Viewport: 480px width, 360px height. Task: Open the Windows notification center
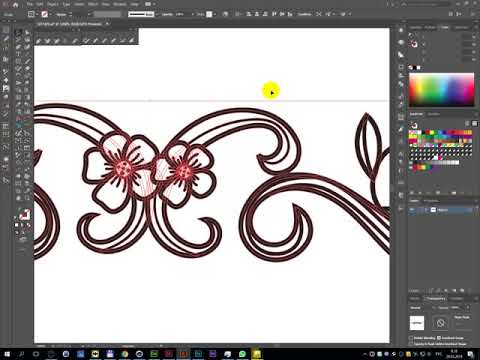(470, 354)
